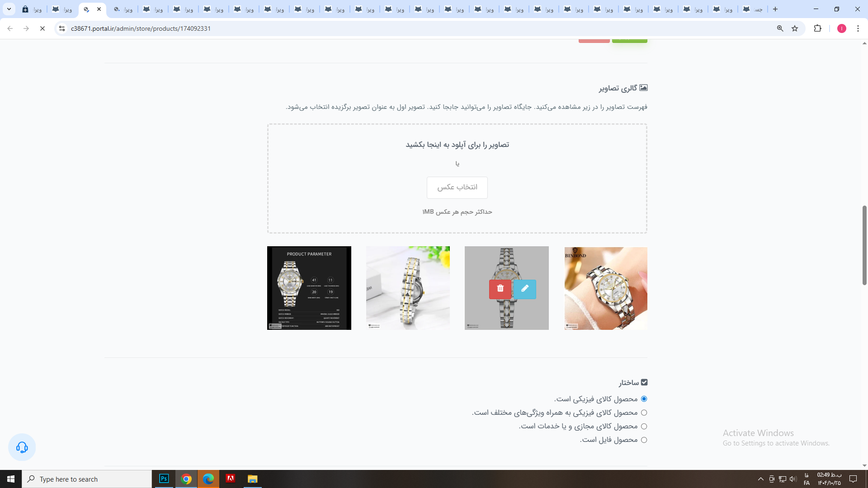868x488 pixels.
Task: Open the browser extensions puzzle icon
Action: 817,28
